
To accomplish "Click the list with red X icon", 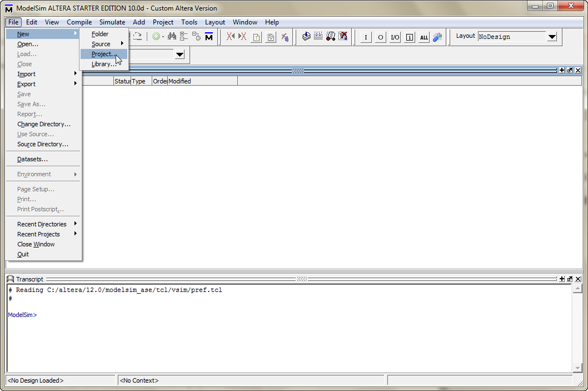I will pyautogui.click(x=343, y=36).
